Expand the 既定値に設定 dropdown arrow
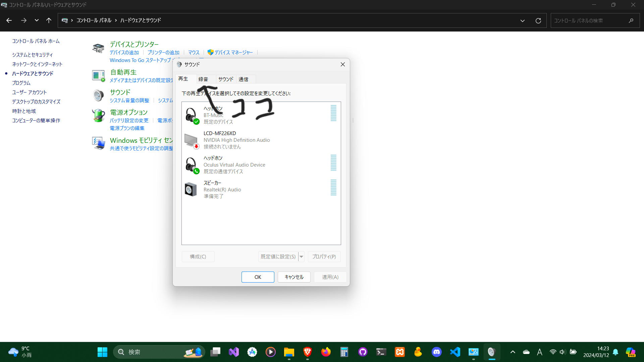 pos(302,257)
